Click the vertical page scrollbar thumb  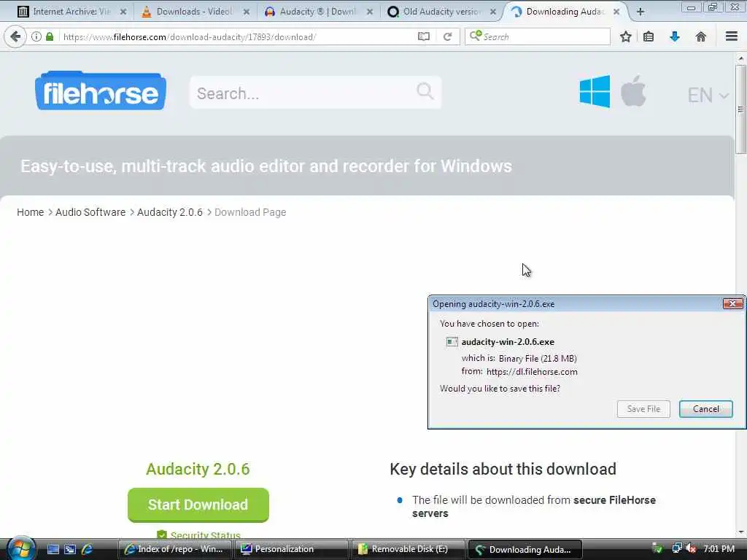click(740, 109)
